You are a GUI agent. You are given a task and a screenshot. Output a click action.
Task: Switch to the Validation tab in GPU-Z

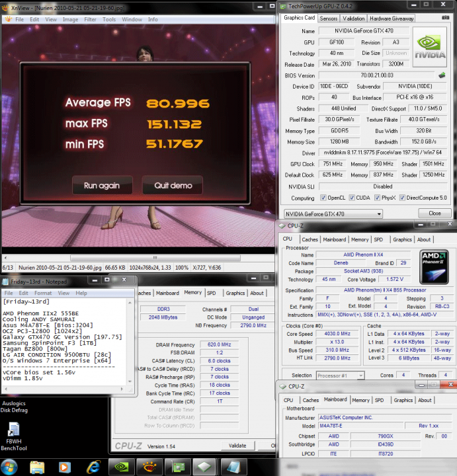pyautogui.click(x=353, y=19)
